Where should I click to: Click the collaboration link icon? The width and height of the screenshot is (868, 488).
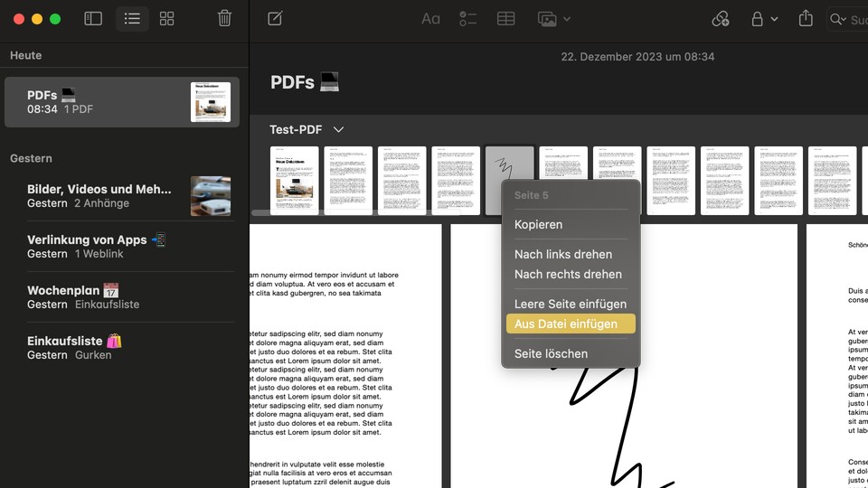(x=720, y=19)
